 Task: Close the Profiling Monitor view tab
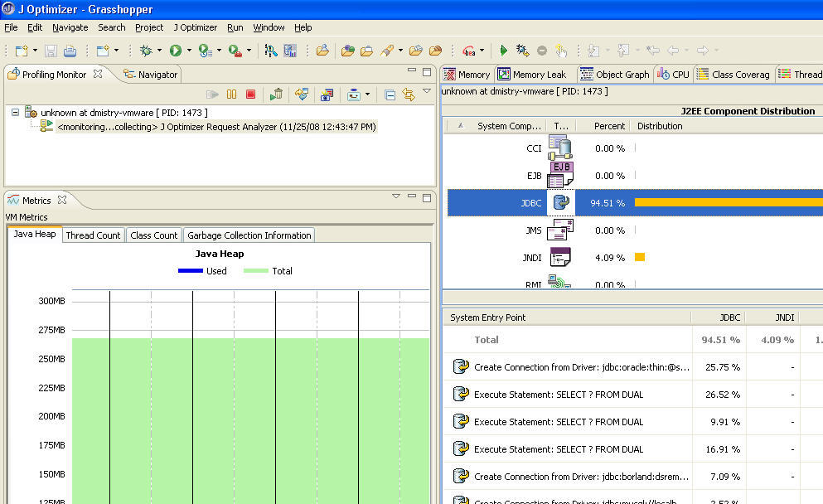click(x=98, y=74)
